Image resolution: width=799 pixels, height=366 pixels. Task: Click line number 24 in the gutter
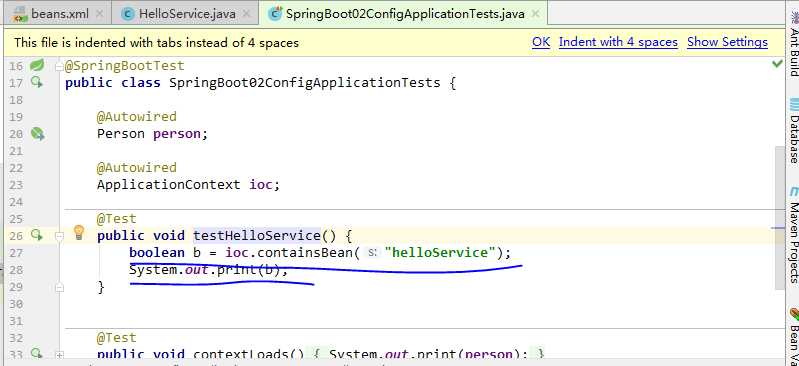coord(16,202)
